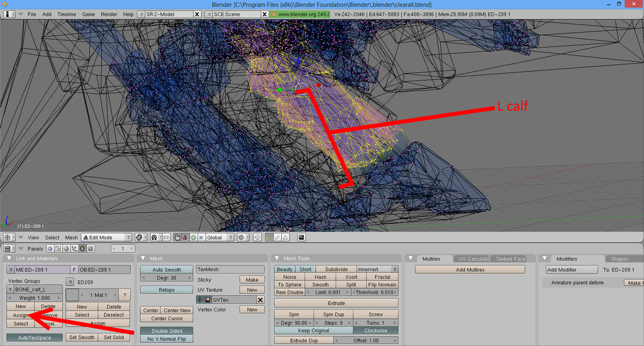Click the vertex group Assign button
This screenshot has width=644, height=346.
pos(21,315)
